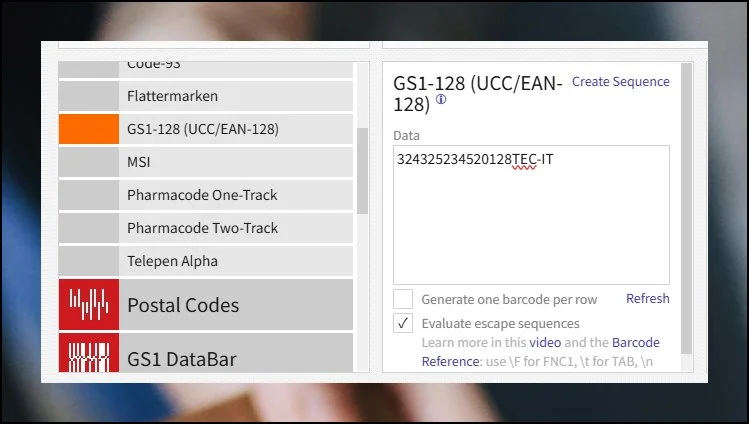Open the Create Sequence link
This screenshot has height=424, width=749.
click(x=619, y=82)
